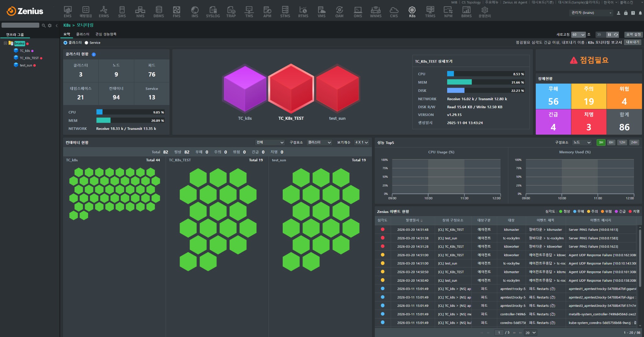Viewport: 644px width, 337px height.
Task: Select the Service radio button
Action: tap(86, 43)
